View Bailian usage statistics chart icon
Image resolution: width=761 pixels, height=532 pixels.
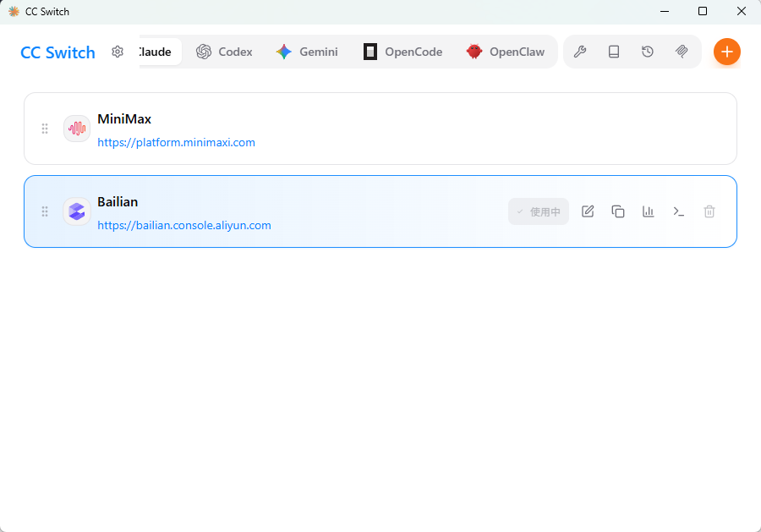click(649, 211)
